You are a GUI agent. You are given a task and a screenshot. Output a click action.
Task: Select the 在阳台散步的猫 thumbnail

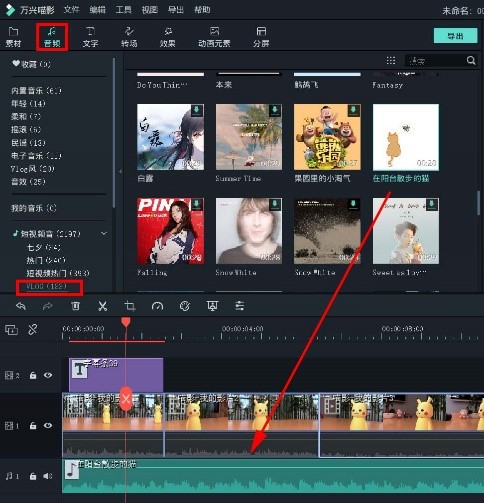click(x=406, y=137)
